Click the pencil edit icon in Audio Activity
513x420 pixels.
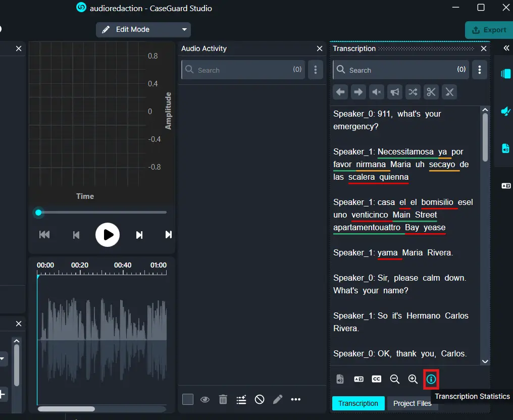(278, 399)
